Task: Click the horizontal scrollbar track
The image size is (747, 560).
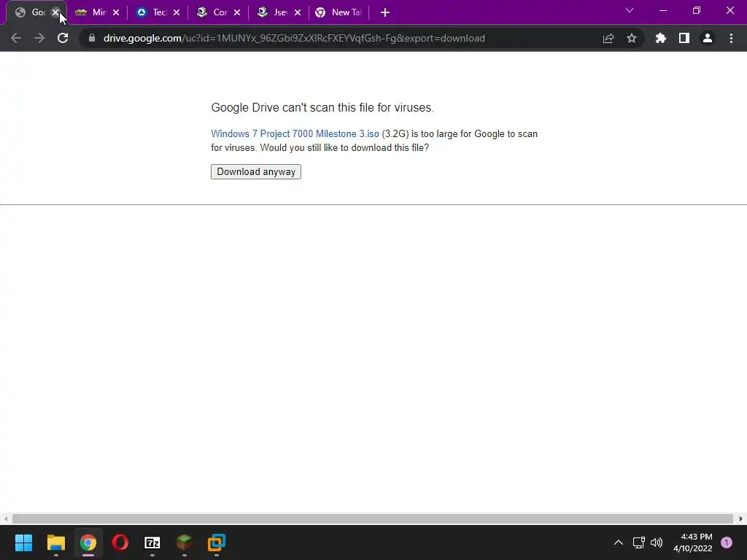Action: [373, 518]
